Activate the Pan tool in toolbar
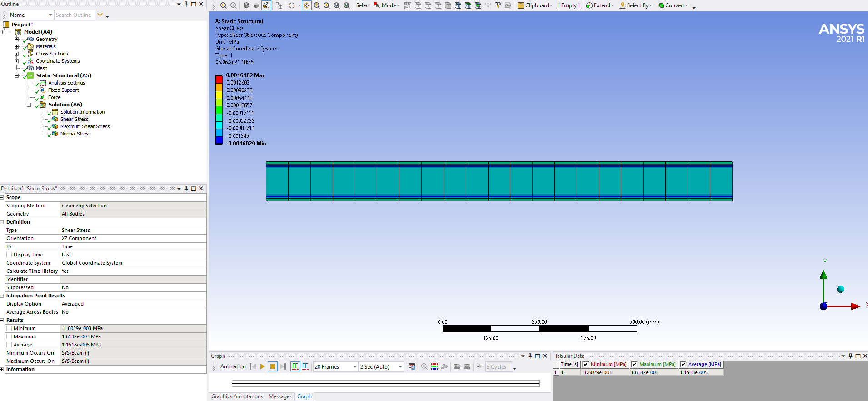868x401 pixels. [307, 5]
